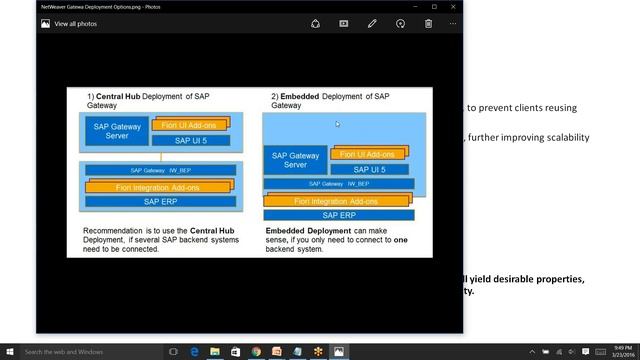This screenshot has height=360, width=640.
Task: Click 'further improving scalability' text in background
Action: [529, 138]
